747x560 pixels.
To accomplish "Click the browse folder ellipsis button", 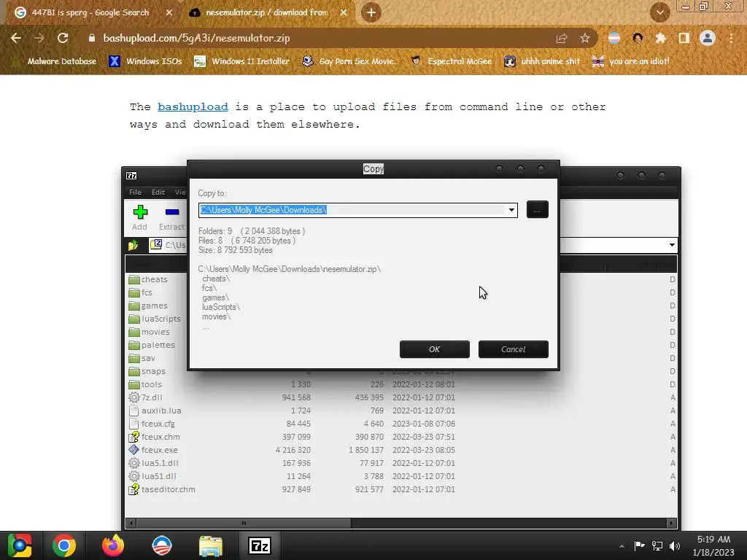I will [538, 209].
